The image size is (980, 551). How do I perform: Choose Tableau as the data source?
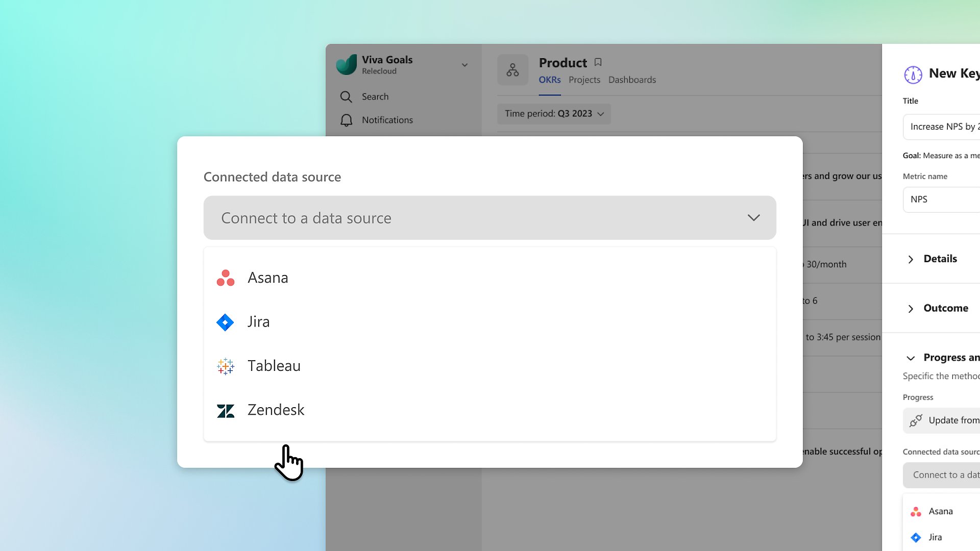click(489, 366)
